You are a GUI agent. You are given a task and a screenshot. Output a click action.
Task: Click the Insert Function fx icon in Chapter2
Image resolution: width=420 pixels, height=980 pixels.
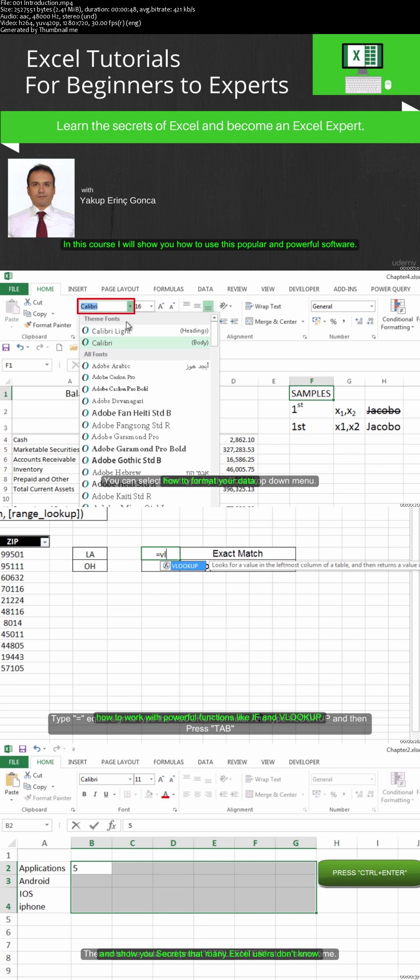click(111, 825)
